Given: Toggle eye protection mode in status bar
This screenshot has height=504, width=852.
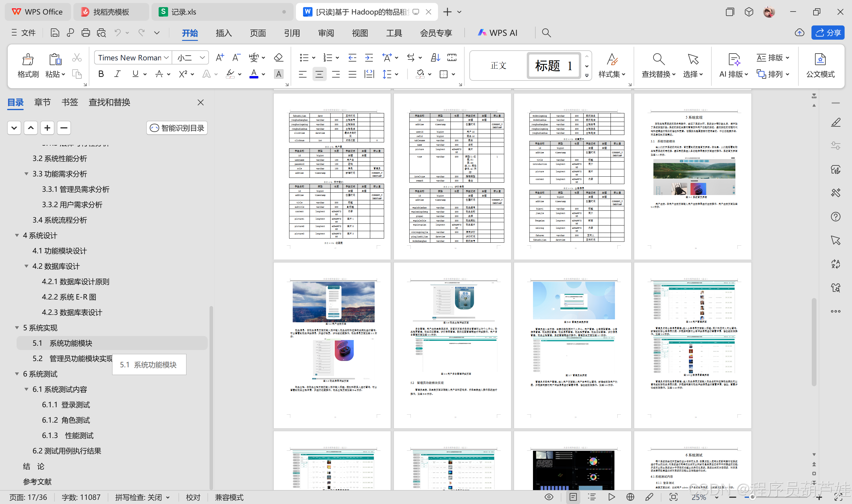Looking at the screenshot, I should click(549, 497).
